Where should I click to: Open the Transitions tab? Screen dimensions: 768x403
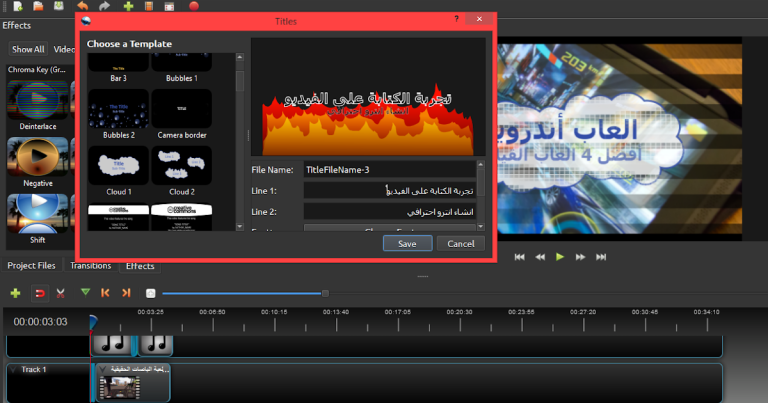[x=91, y=265]
